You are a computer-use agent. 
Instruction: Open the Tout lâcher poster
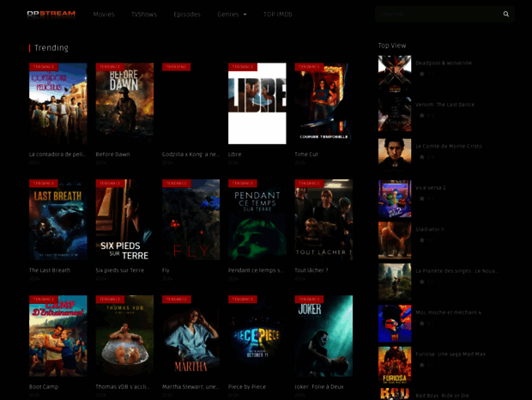click(x=323, y=220)
